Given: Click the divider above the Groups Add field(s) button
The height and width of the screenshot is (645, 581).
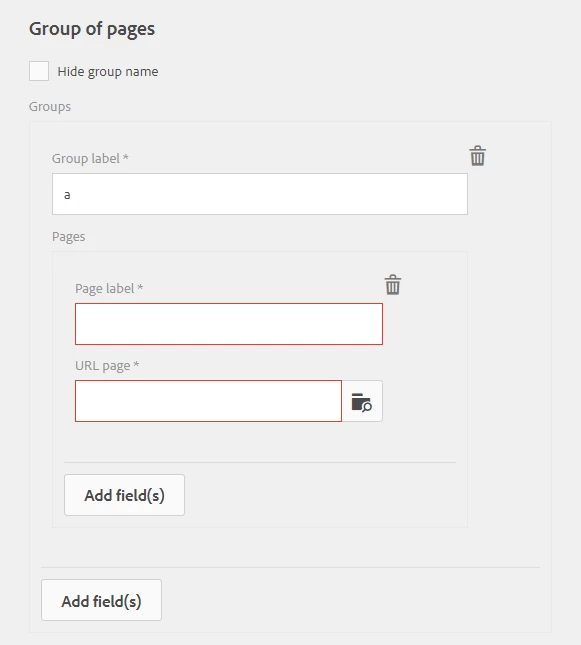Looking at the screenshot, I should click(290, 568).
